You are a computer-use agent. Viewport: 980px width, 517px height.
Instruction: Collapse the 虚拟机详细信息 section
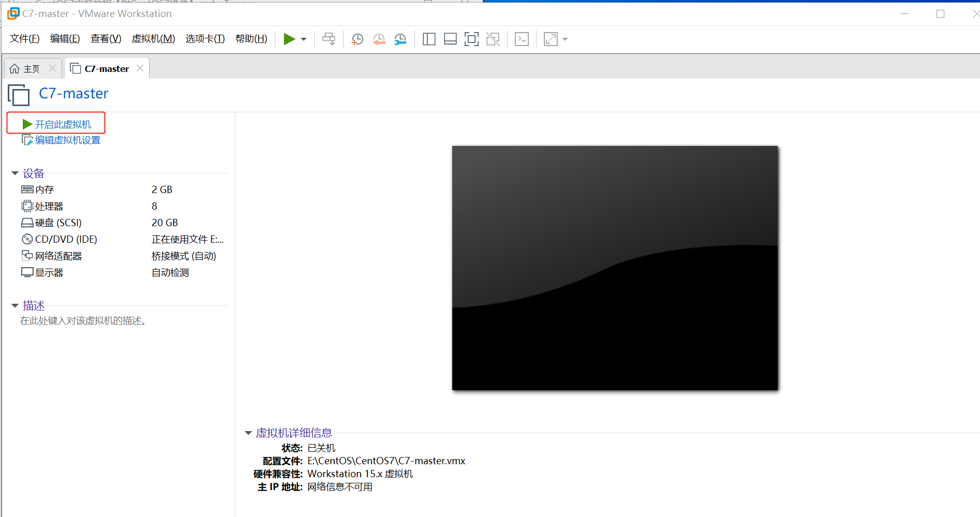click(248, 433)
